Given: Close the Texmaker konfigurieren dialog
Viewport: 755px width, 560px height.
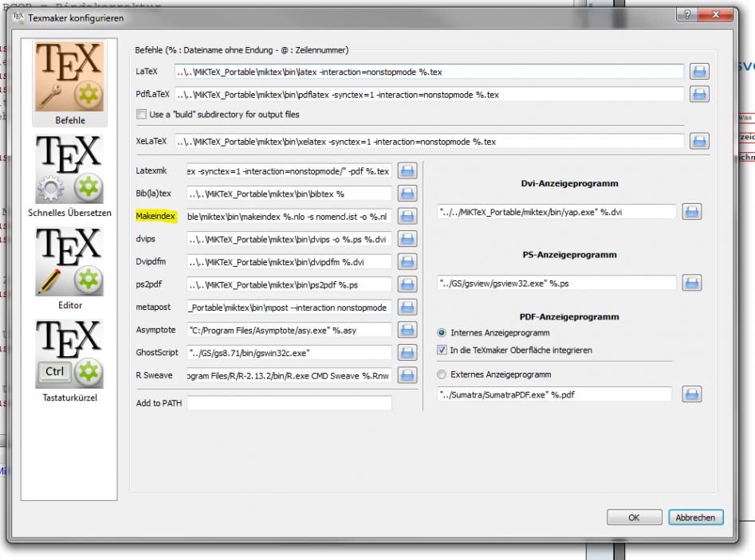Looking at the screenshot, I should click(715, 15).
